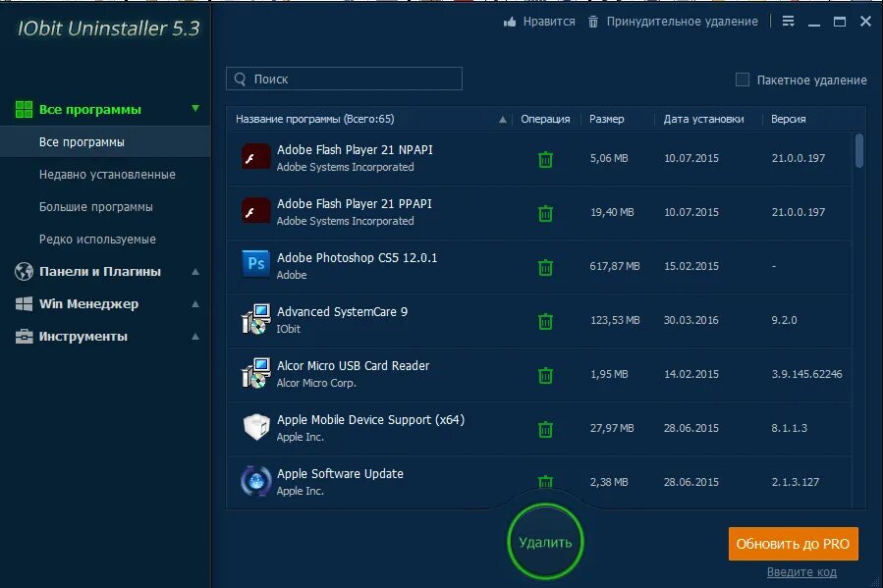This screenshot has width=883, height=588.
Task: Open Недавно установленные list
Action: pyautogui.click(x=107, y=175)
